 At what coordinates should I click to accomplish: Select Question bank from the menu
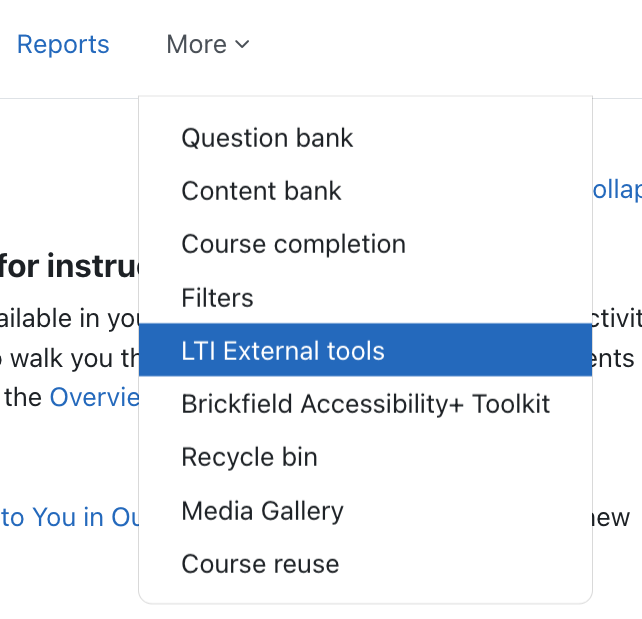pos(365,138)
